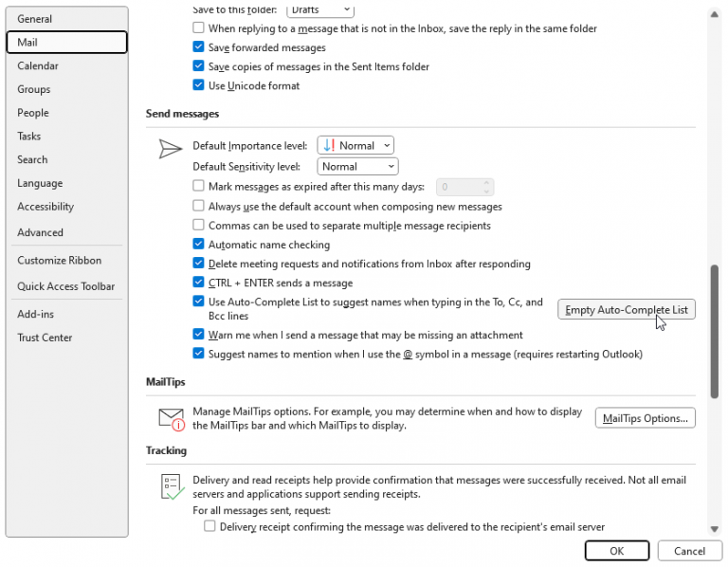This screenshot has width=728, height=567.
Task: Open the Calendar options category
Action: click(x=67, y=65)
